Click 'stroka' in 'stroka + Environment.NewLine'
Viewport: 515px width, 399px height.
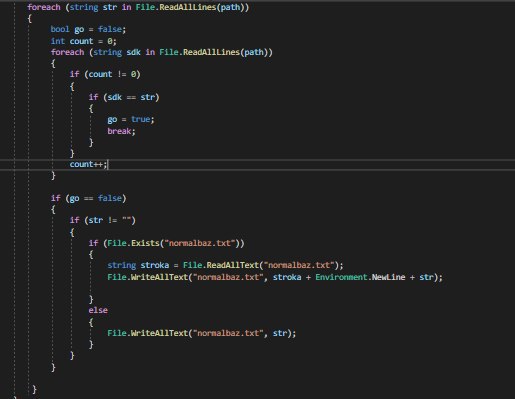(287, 277)
